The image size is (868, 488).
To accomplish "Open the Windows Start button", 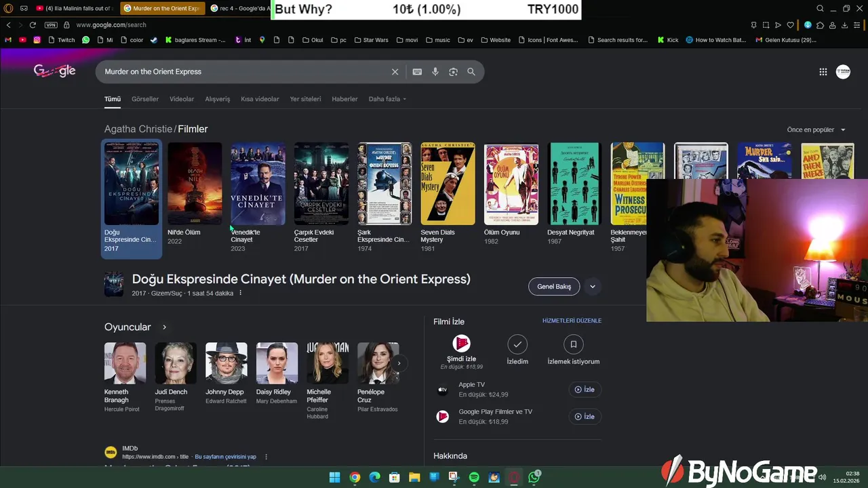I will point(334,477).
